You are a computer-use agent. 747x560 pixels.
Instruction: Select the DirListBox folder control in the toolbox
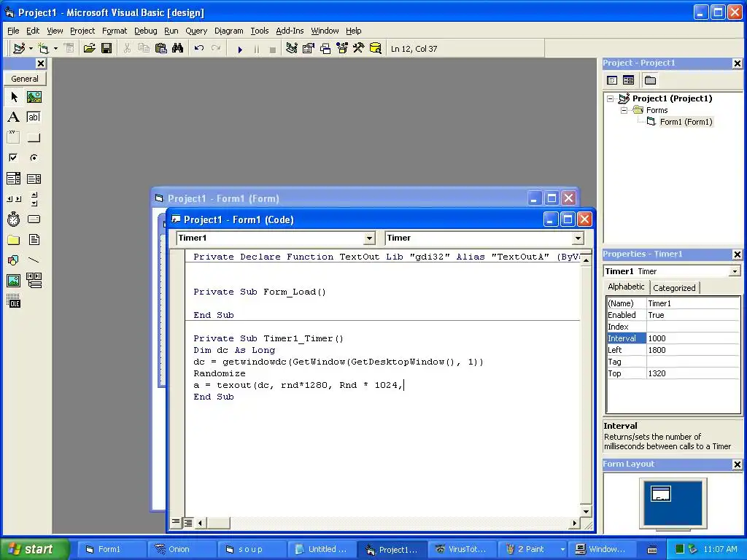pos(14,239)
